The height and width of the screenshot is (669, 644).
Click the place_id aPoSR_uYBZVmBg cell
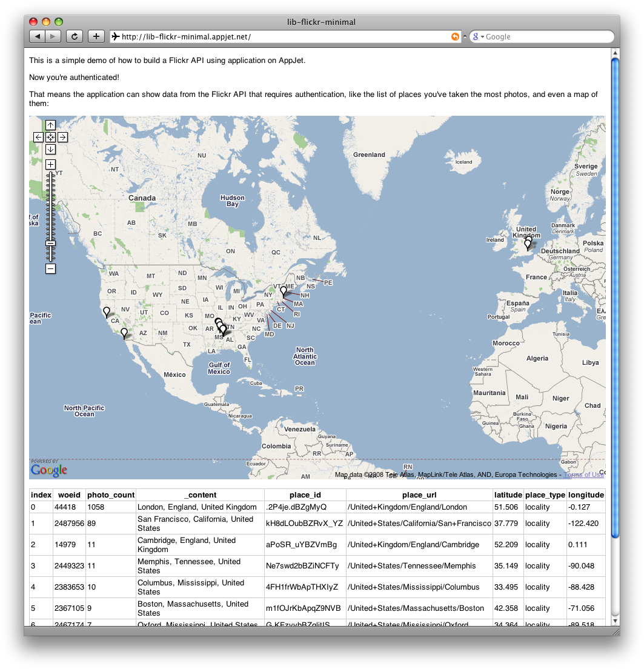click(x=305, y=544)
